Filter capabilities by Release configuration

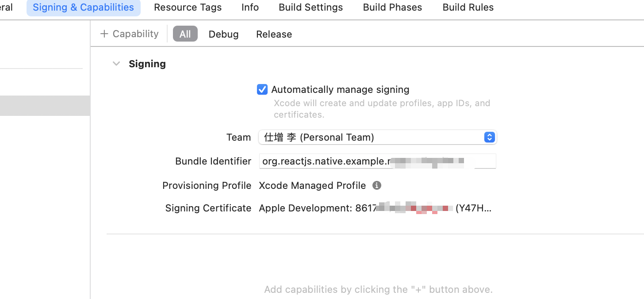(274, 34)
